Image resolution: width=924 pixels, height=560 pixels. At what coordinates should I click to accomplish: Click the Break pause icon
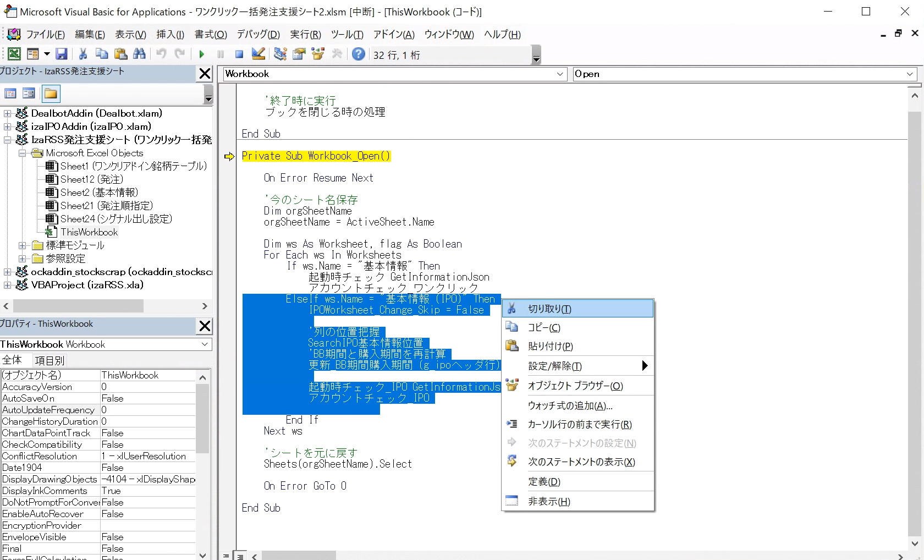coord(221,54)
